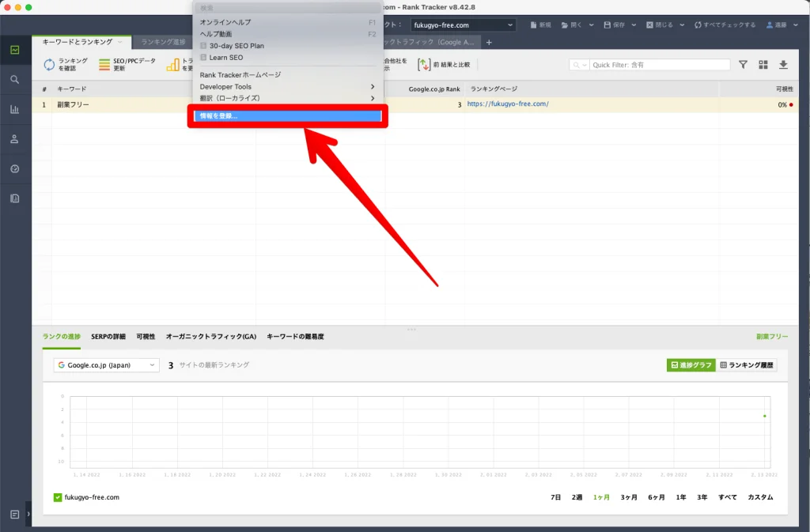Viewport: 810px width, 532px height.
Task: Click the 閉じる close project button
Action: tap(660, 25)
